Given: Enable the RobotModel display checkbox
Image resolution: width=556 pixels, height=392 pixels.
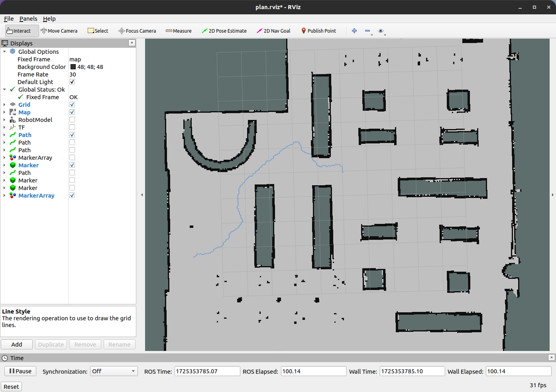Looking at the screenshot, I should [x=72, y=120].
